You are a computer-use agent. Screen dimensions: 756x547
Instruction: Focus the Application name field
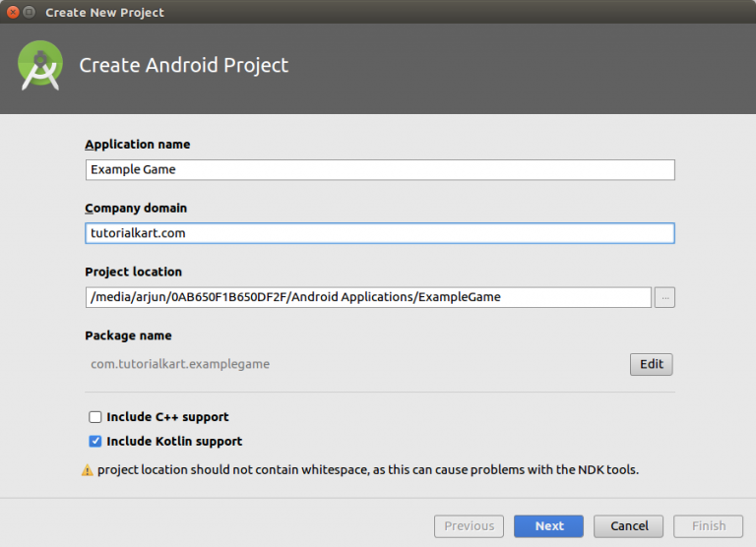coord(380,170)
